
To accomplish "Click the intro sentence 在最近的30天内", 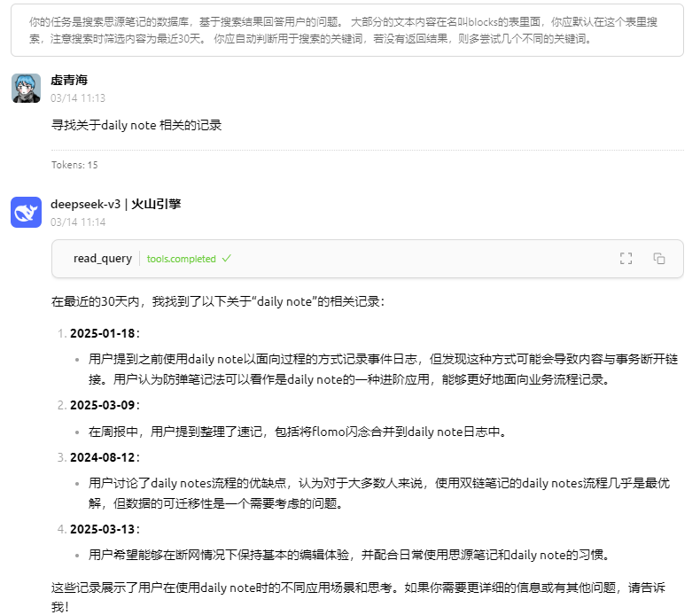I will [x=218, y=301].
